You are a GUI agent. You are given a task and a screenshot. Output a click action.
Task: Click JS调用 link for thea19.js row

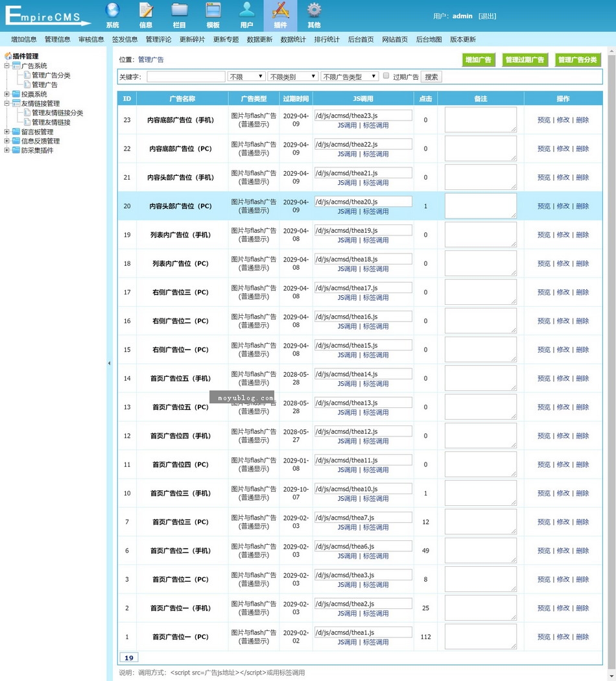point(348,240)
